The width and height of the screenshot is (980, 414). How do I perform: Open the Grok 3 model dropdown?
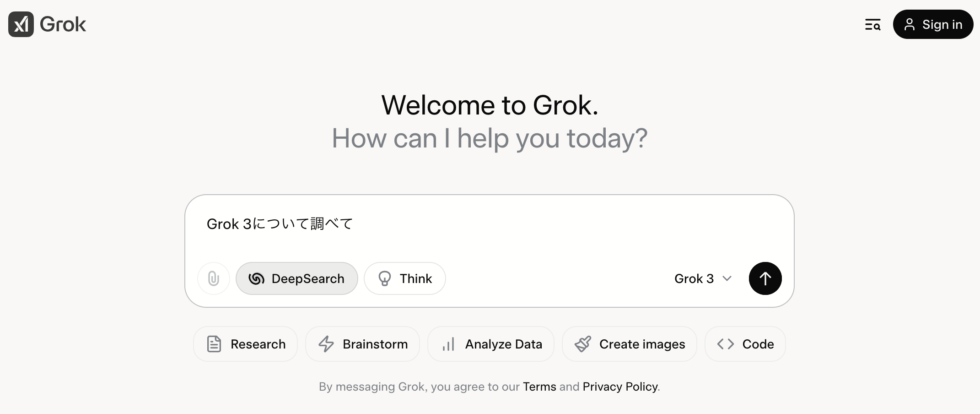pos(694,278)
